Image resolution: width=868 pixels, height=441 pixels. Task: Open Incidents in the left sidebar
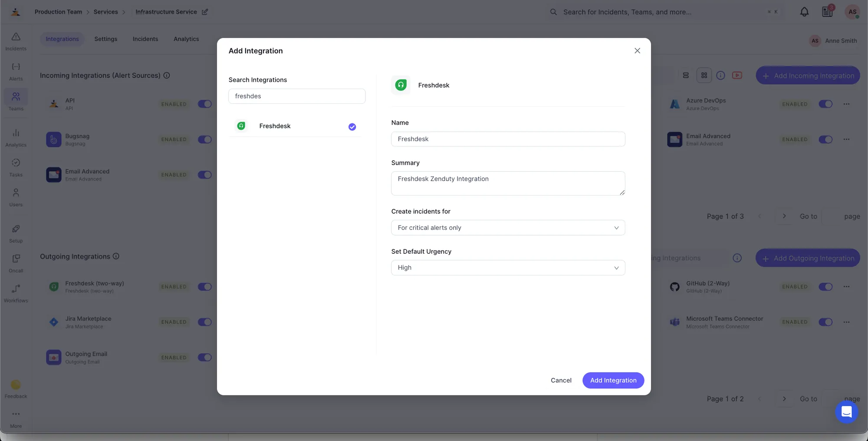[16, 42]
